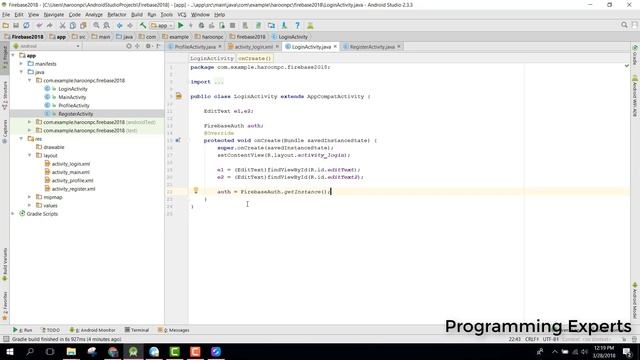Open the Window menu

click(200, 15)
